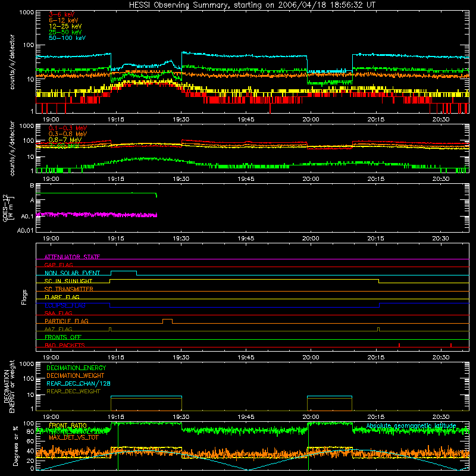The height and width of the screenshot is (476, 476).
Task: Select the FRONT_RATIO legend label
Action: click(x=68, y=425)
